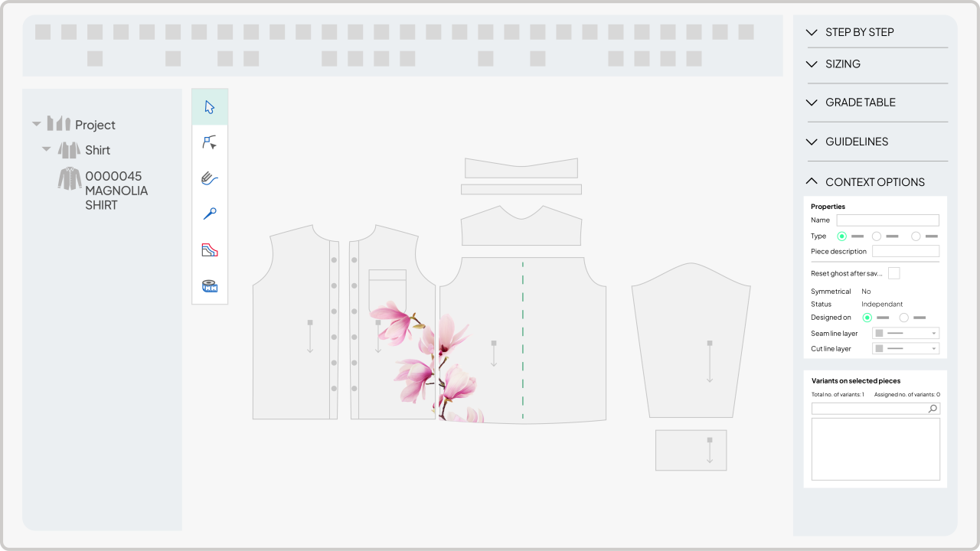Tick the Reset ghost after save checkbox
Image resolution: width=980 pixels, height=551 pixels.
pyautogui.click(x=894, y=273)
